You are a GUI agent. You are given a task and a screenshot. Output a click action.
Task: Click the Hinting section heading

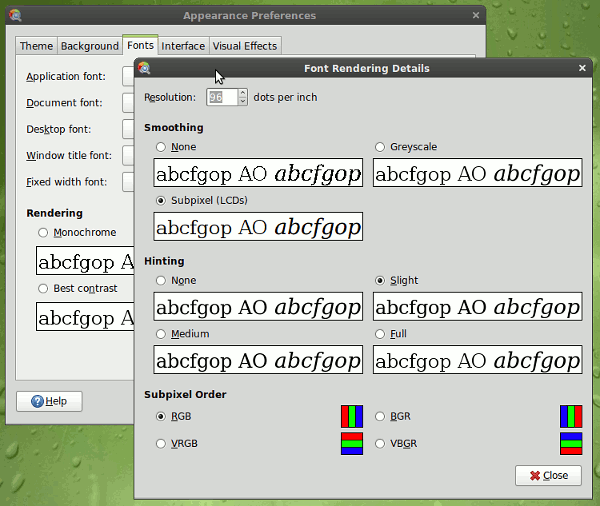point(164,261)
